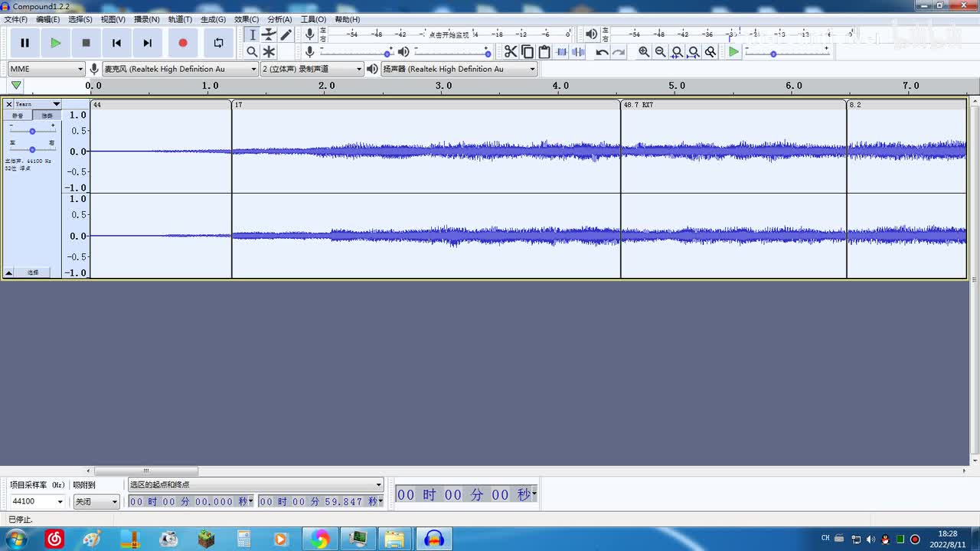Toggle the track 静音 (mute) button
This screenshot has height=551, width=980.
pyautogui.click(x=18, y=116)
